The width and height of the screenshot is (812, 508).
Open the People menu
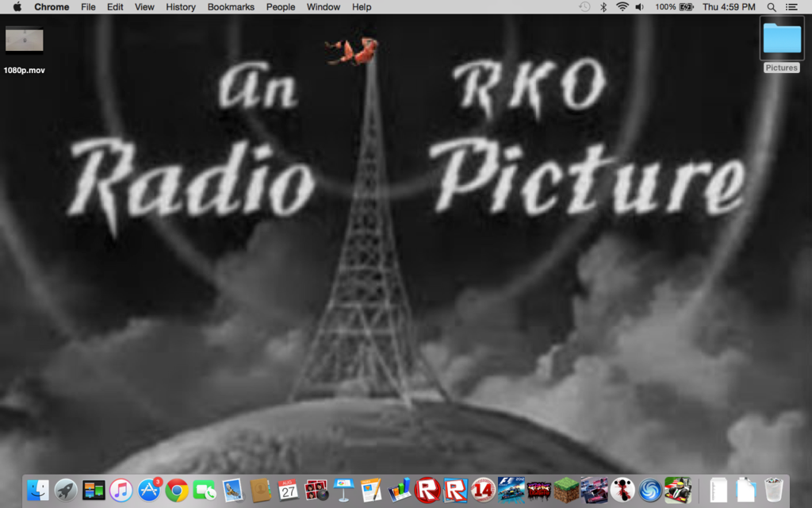pyautogui.click(x=281, y=6)
